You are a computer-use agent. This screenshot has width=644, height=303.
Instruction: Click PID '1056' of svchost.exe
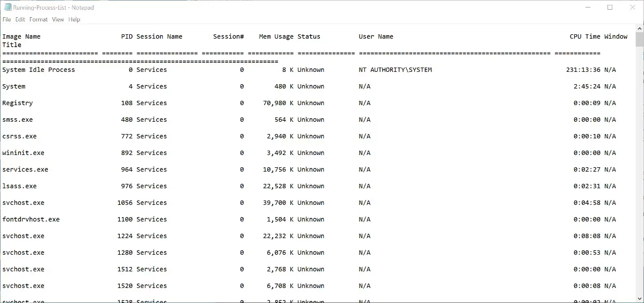125,203
